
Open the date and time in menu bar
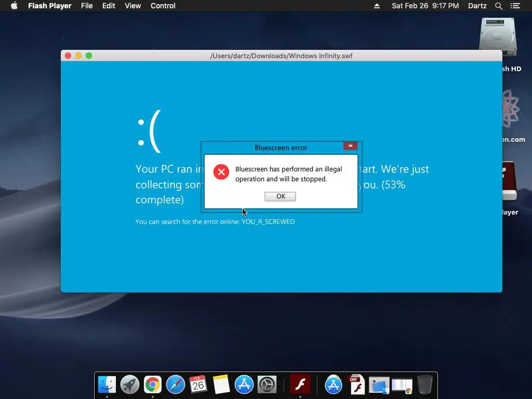pyautogui.click(x=425, y=6)
